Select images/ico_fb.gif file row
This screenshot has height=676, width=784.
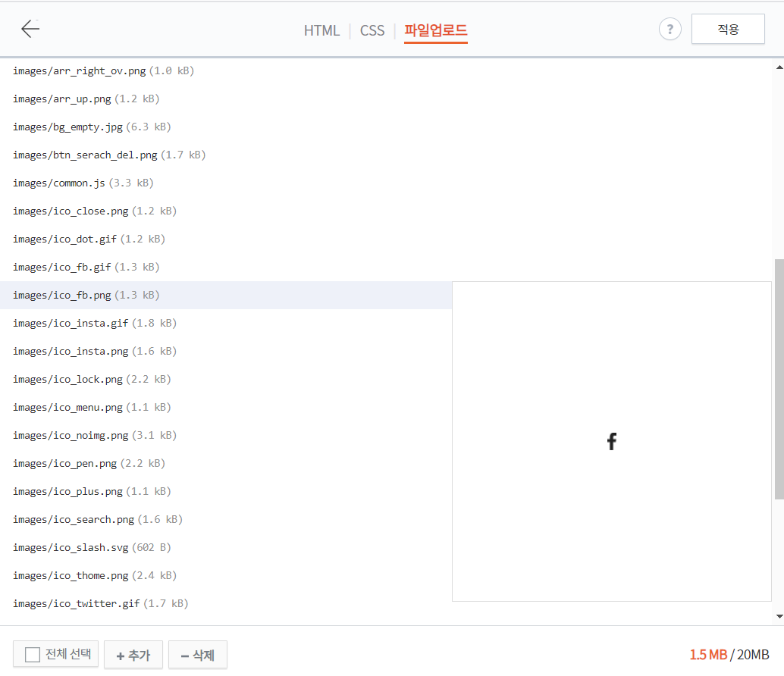(226, 267)
